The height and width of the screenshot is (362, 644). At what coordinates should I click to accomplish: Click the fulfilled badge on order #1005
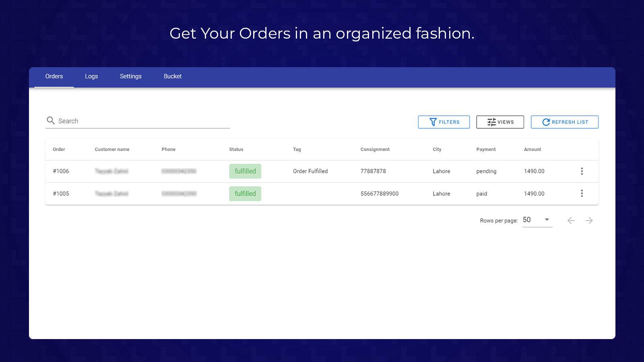[x=245, y=193]
